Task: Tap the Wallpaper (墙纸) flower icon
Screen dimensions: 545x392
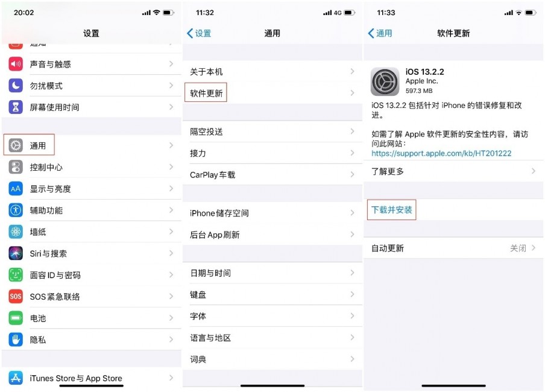Action: 16,232
